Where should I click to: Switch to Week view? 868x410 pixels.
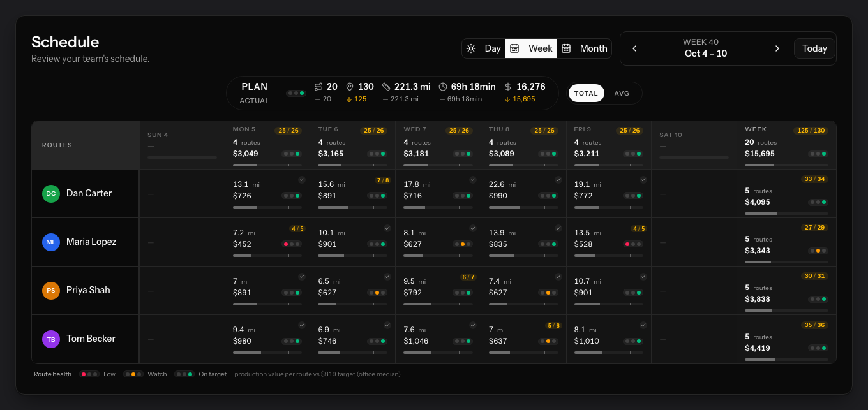click(531, 48)
